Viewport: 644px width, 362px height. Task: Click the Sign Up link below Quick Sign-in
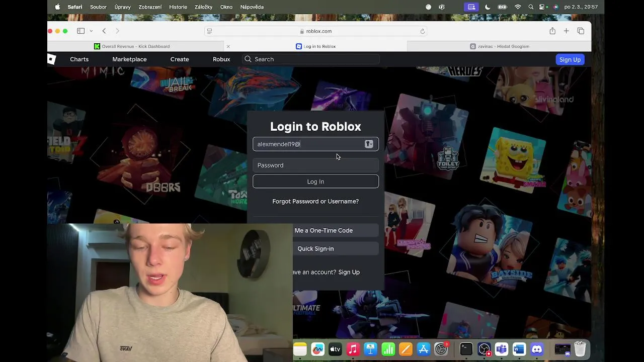(349, 272)
